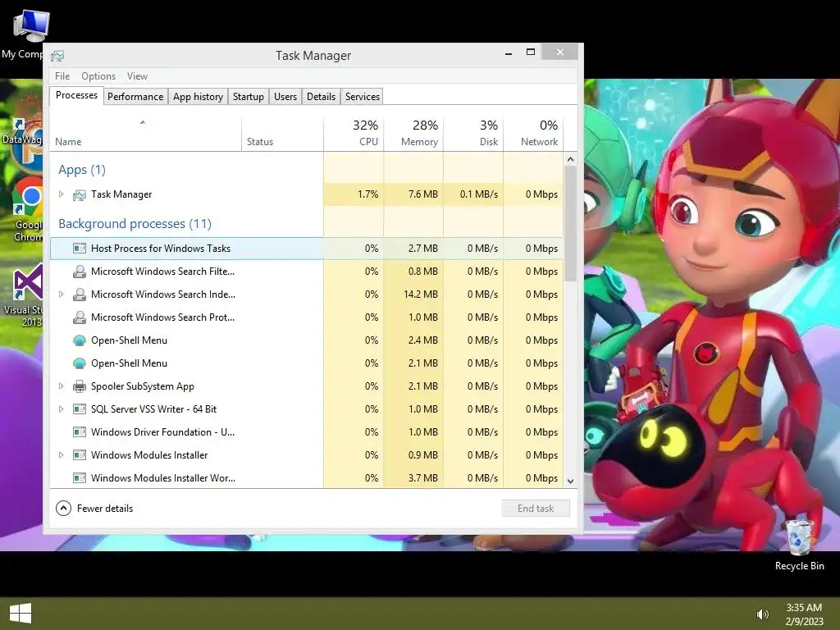Viewport: 840px width, 630px height.
Task: Click the 2.4 MB memory value
Action: [423, 340]
